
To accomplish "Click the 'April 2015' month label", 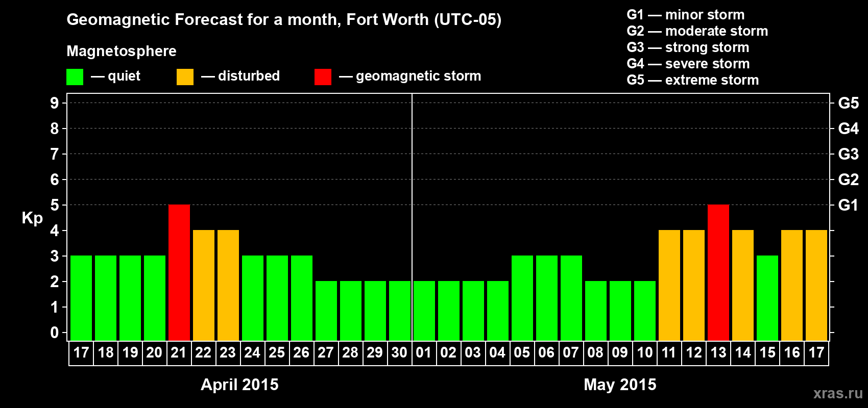I will tap(239, 385).
